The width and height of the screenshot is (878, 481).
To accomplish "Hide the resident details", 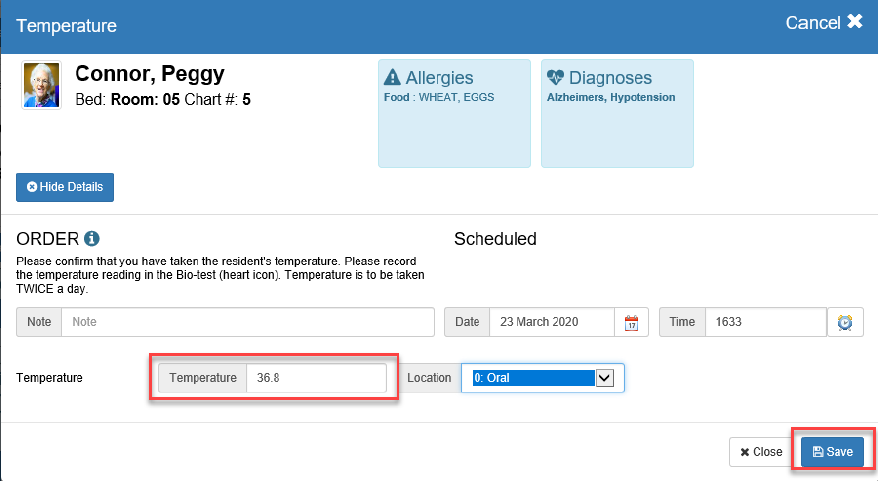I will [x=65, y=187].
